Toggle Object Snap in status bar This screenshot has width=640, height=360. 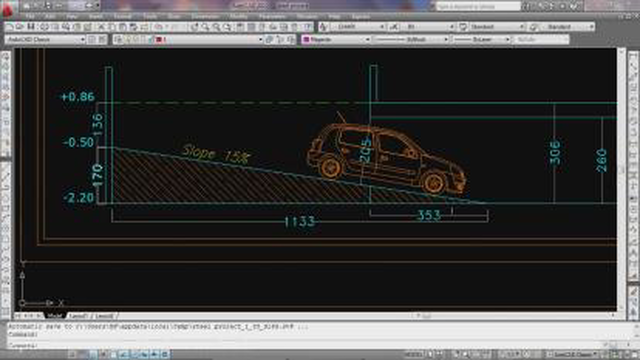[x=114, y=354]
